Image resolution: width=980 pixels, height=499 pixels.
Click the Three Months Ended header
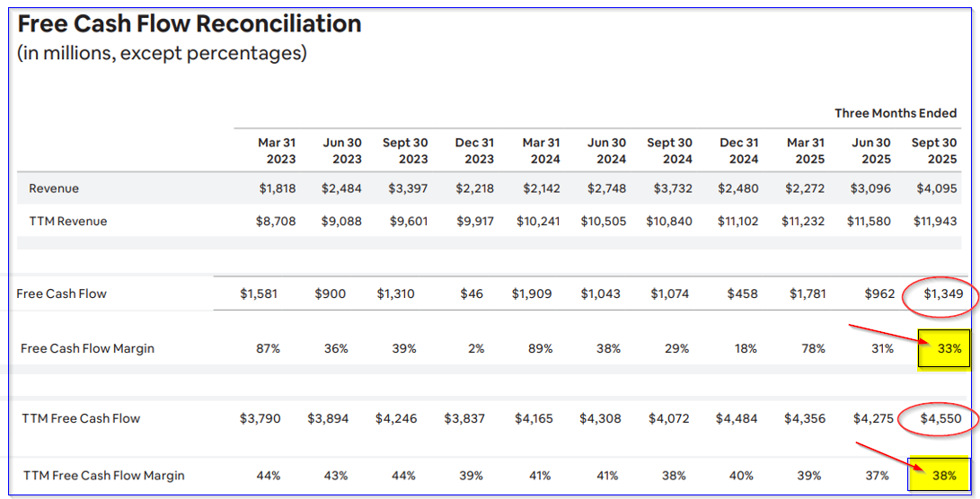tap(896, 113)
